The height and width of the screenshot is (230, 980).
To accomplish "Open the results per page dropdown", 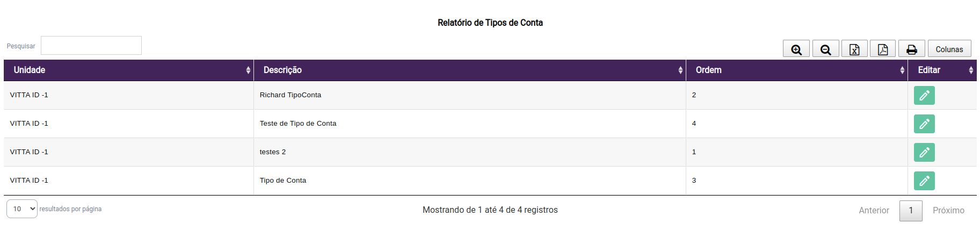I will pyautogui.click(x=22, y=209).
